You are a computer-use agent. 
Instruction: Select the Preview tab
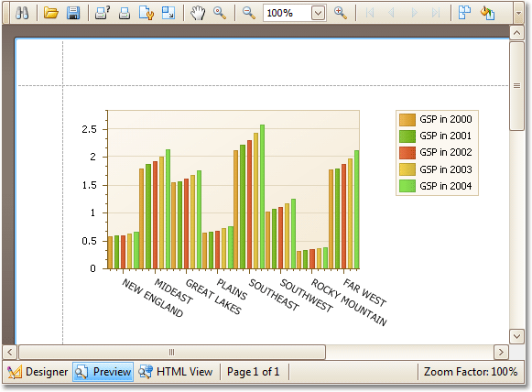click(x=103, y=372)
